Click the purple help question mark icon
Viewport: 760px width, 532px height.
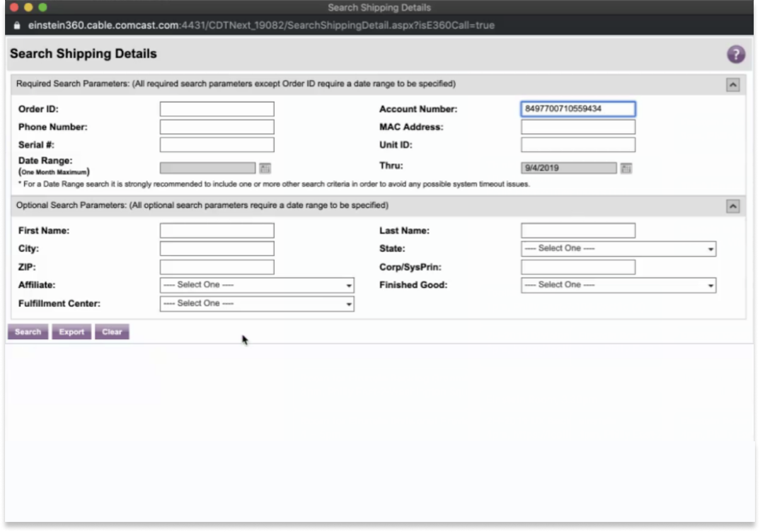tap(735, 54)
